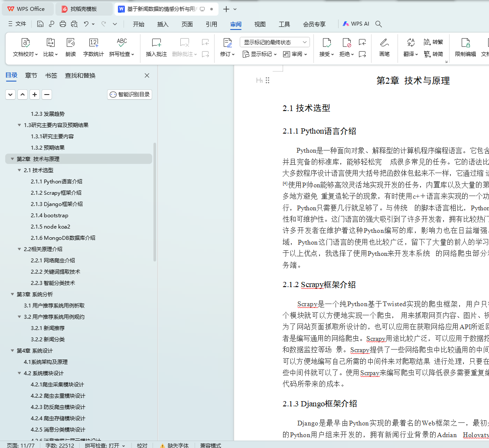The image size is (489, 448).
Task: Click the minus button in outline toolbar
Action: tap(47, 95)
